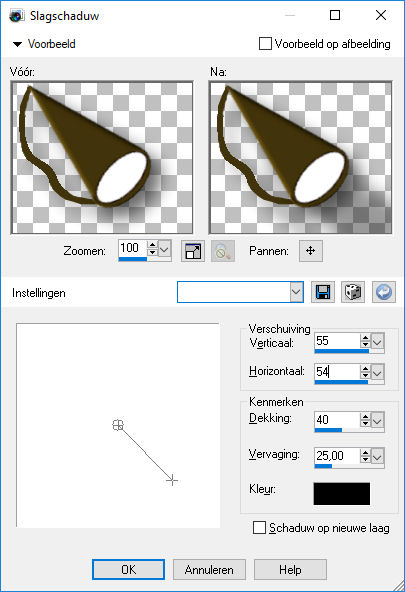Decrease Verticaal offset with down spinner
Image resolution: width=405 pixels, height=592 pixels.
[365, 345]
